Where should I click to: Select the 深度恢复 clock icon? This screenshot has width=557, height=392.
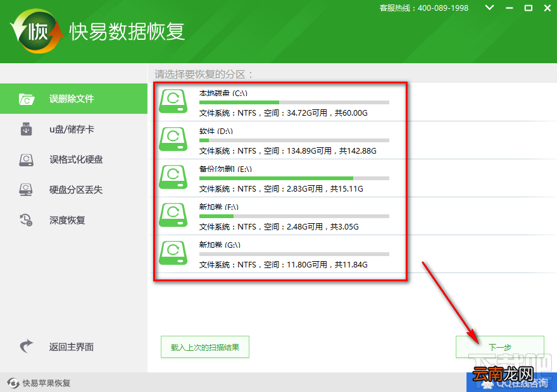point(27,220)
